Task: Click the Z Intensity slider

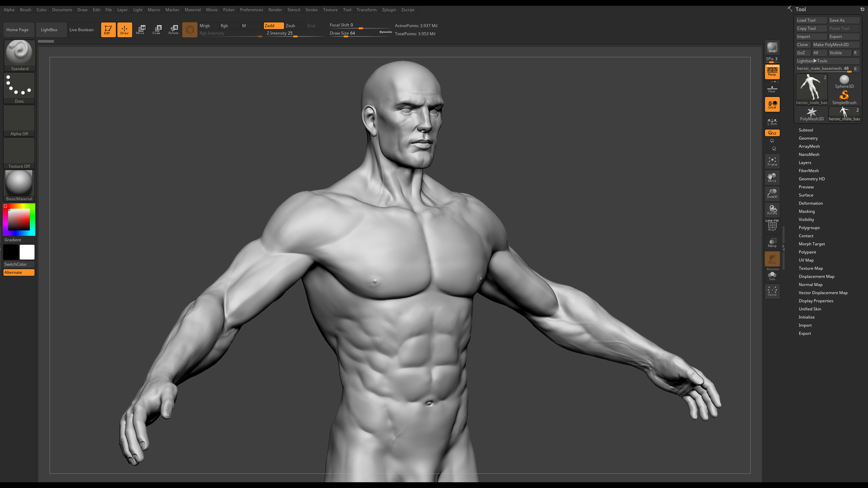Action: coord(294,34)
